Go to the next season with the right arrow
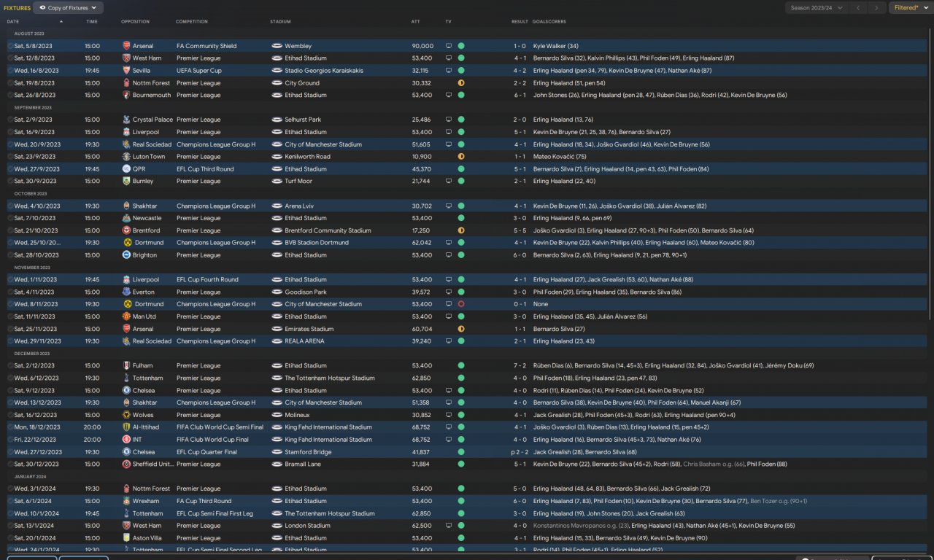Viewport: 934px width, 560px height. tap(877, 8)
